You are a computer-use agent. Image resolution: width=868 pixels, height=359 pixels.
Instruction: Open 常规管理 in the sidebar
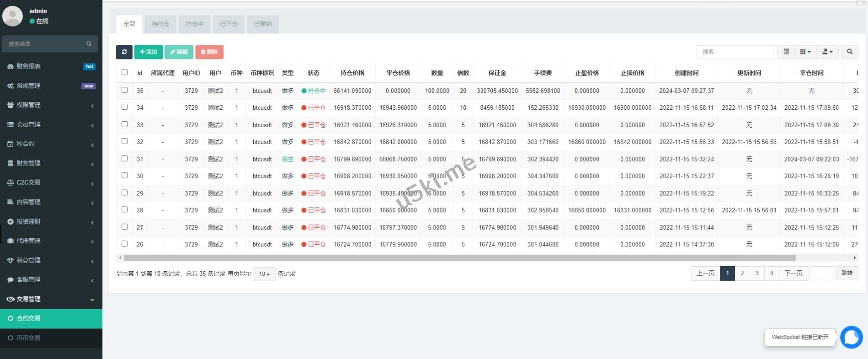coord(29,86)
